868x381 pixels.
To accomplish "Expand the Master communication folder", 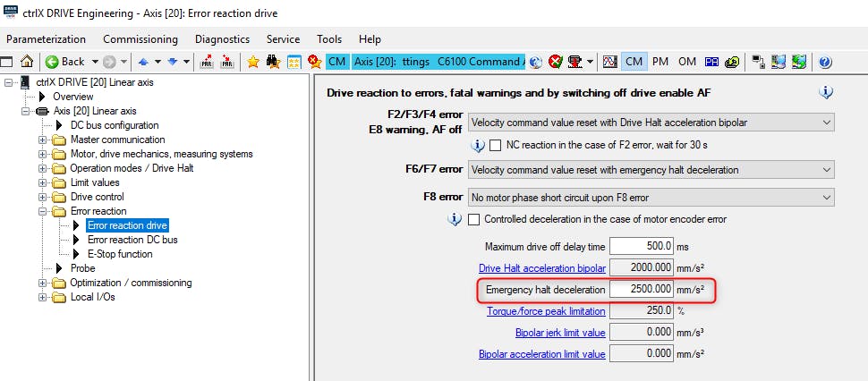I will pyautogui.click(x=43, y=140).
